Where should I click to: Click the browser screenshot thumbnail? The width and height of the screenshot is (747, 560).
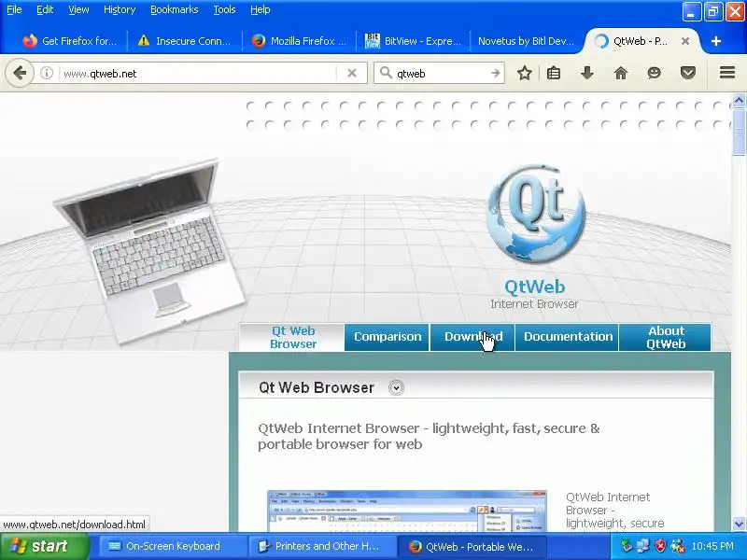407,511
